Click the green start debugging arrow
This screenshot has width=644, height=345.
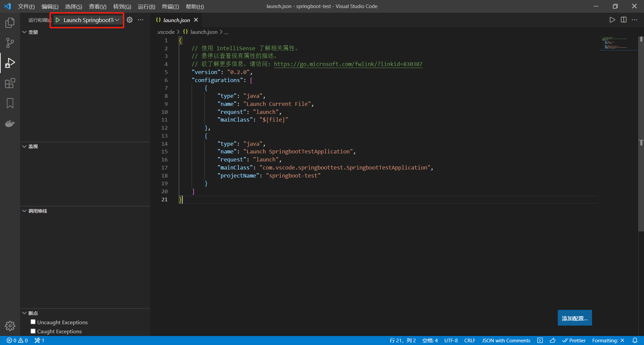(58, 20)
